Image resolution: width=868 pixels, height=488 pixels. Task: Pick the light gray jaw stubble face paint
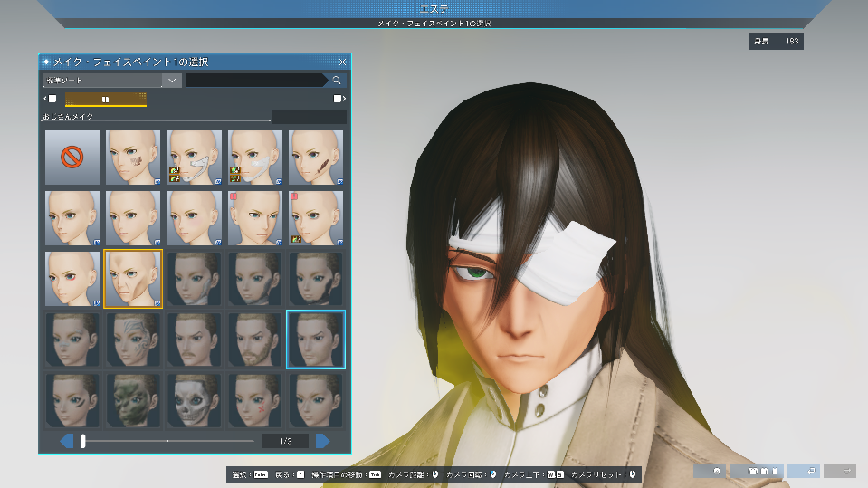tap(194, 279)
